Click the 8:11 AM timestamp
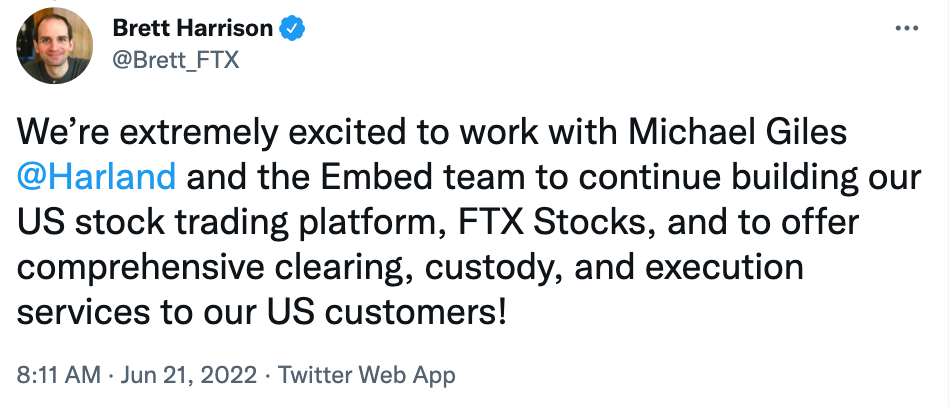This screenshot has height=406, width=950. pyautogui.click(x=59, y=375)
